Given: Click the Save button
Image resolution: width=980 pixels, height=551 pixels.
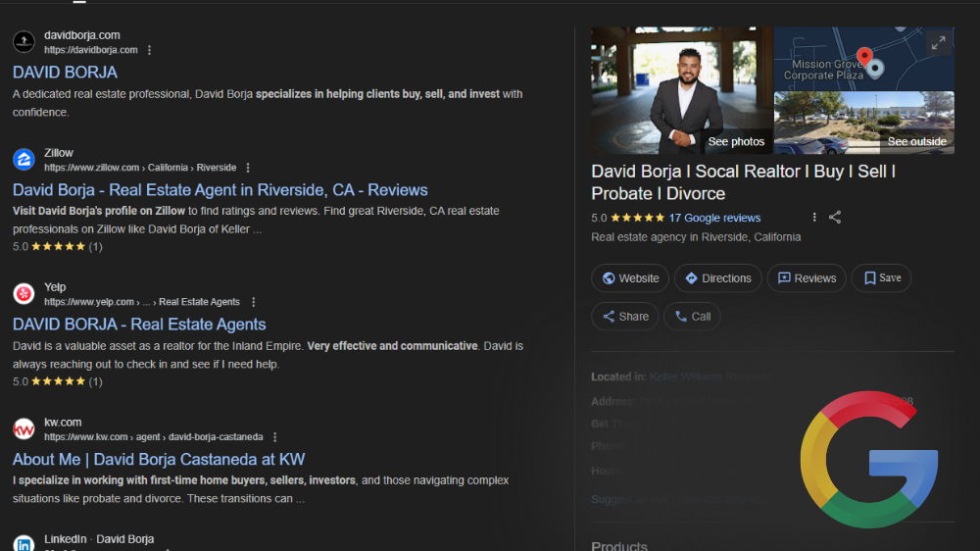Looking at the screenshot, I should pyautogui.click(x=881, y=278).
